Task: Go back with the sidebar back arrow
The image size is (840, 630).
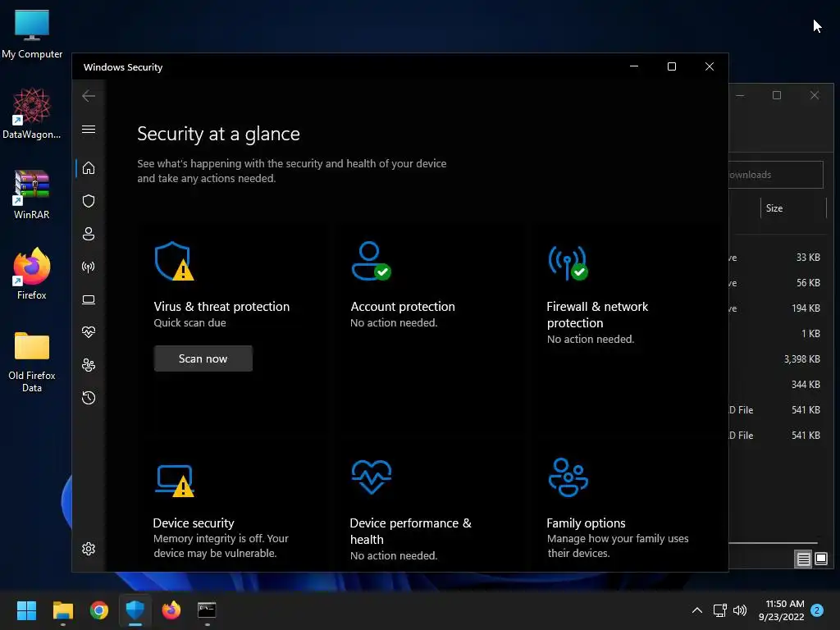Action: (89, 96)
